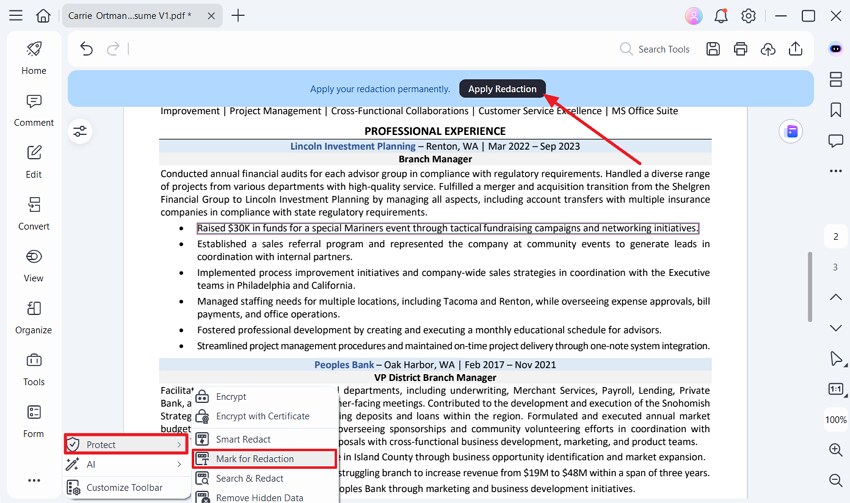
Task: Select Remove Hidden Data
Action: click(x=265, y=497)
